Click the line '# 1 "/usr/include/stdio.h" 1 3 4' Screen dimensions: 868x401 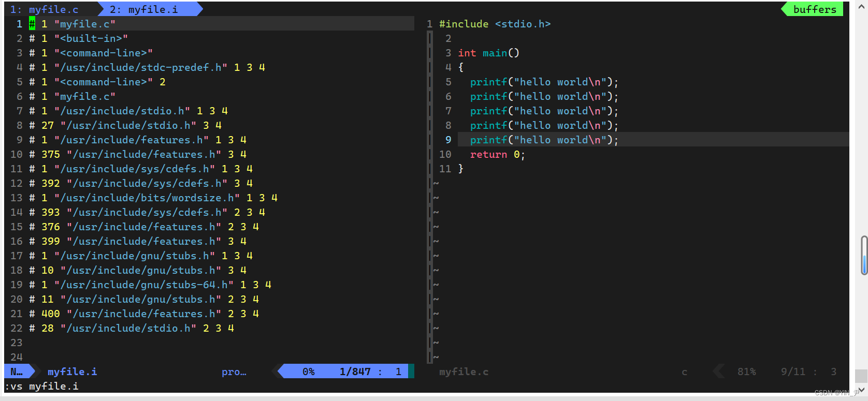point(128,111)
